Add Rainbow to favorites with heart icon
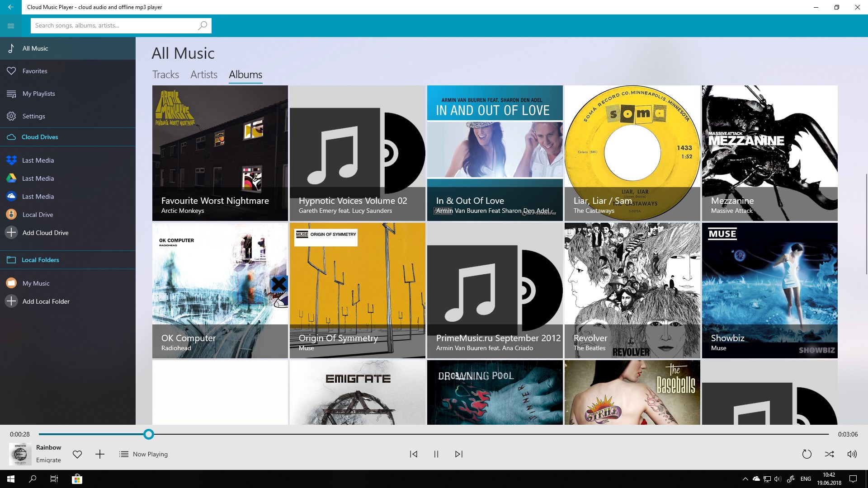 pos(77,454)
